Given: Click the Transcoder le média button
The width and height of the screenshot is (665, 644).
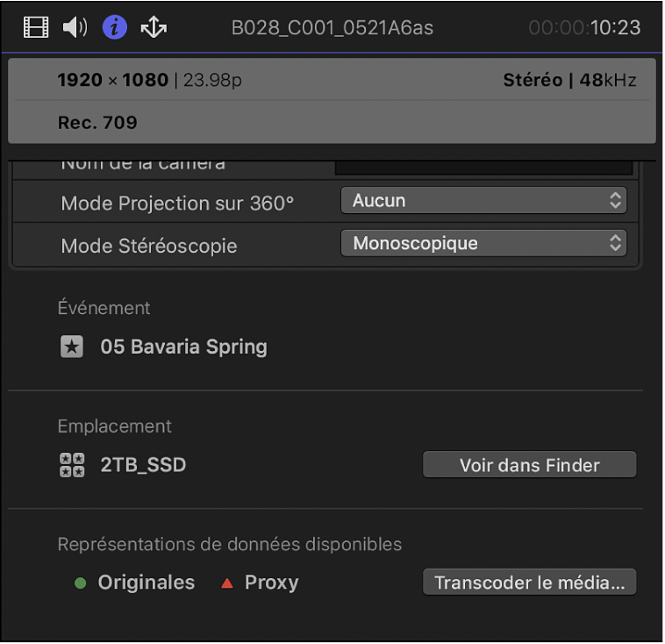Looking at the screenshot, I should [529, 583].
